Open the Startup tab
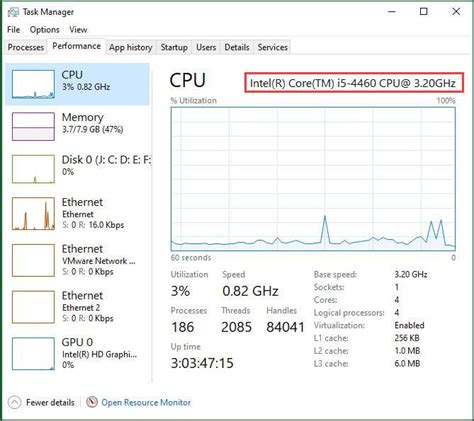This screenshot has height=421, width=474. point(174,47)
